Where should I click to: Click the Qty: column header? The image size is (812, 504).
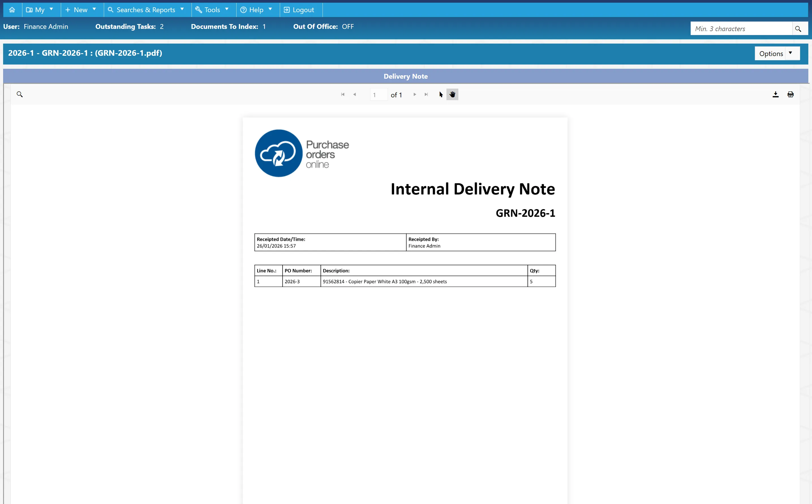pos(542,270)
